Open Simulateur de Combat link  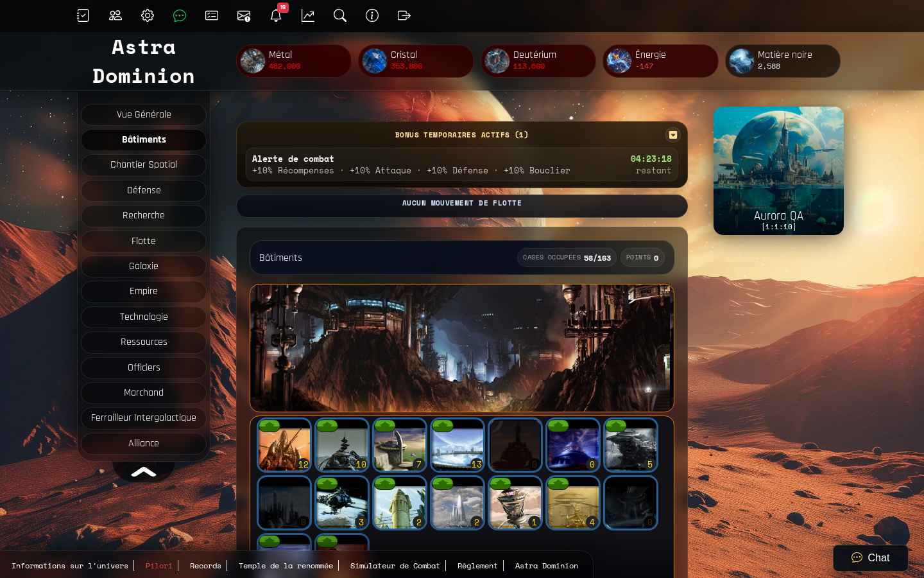coord(395,566)
